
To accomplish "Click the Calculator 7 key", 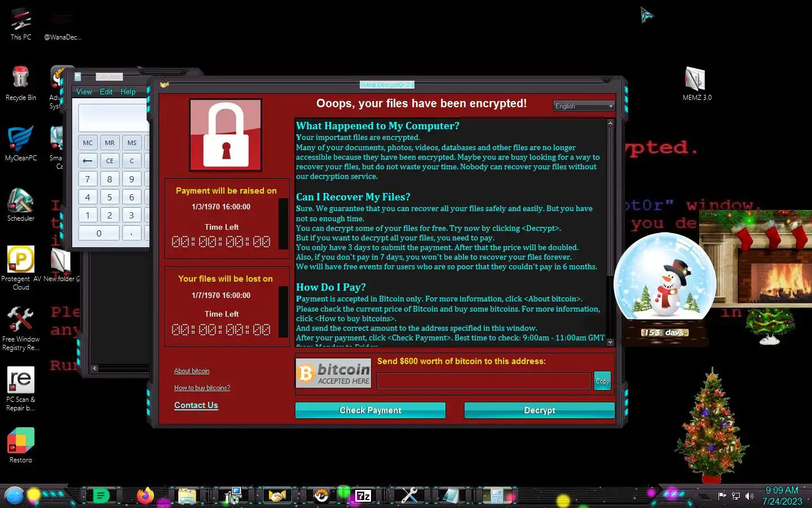I will (88, 179).
